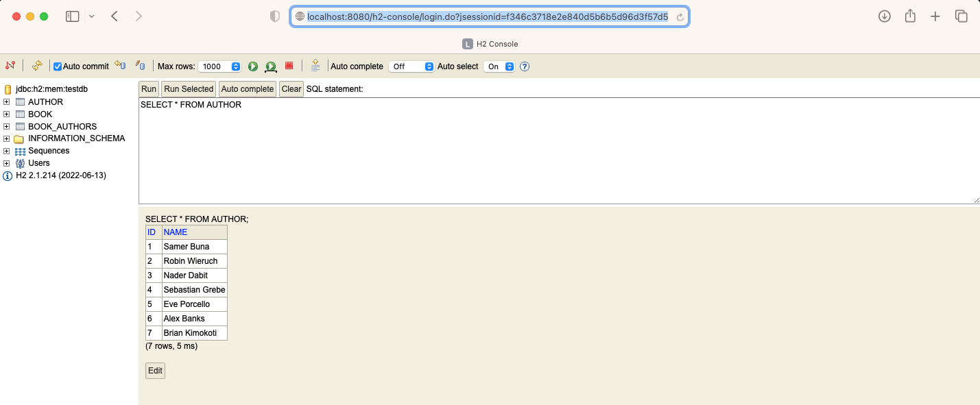Toggle the Auto commit checkbox
980x405 pixels.
pos(58,66)
